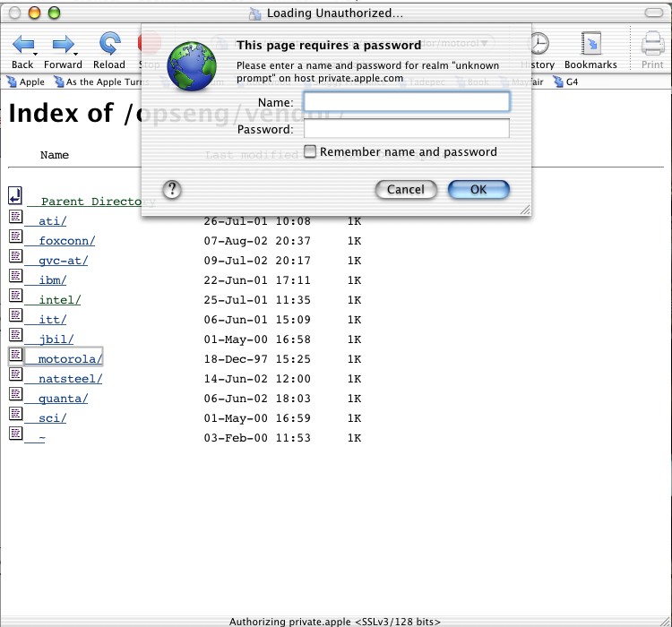Image resolution: width=672 pixels, height=627 pixels.
Task: Click the date 03-Feb-00 11:53
Action: pos(257,438)
